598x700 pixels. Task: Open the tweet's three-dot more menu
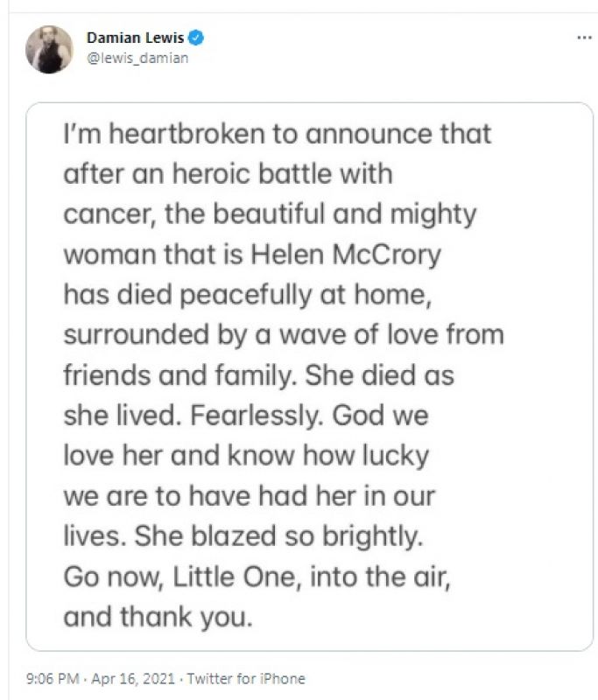tap(583, 38)
